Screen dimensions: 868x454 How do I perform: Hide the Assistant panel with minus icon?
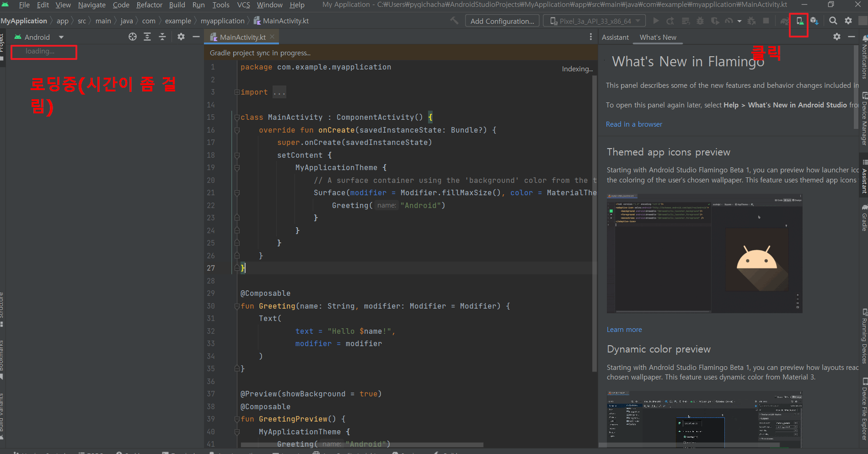(852, 37)
